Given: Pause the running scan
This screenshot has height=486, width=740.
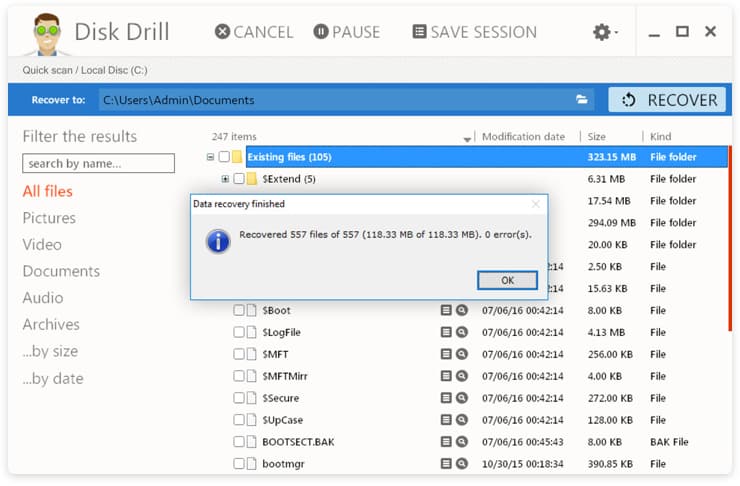Looking at the screenshot, I should pos(347,32).
